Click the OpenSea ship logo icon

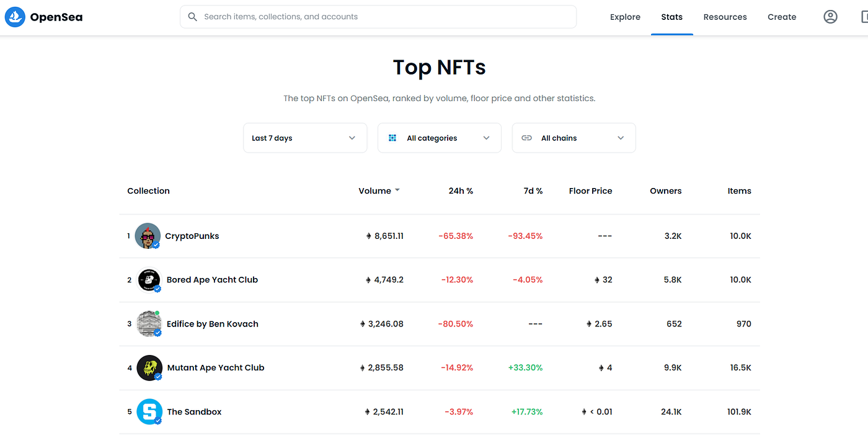(15, 17)
